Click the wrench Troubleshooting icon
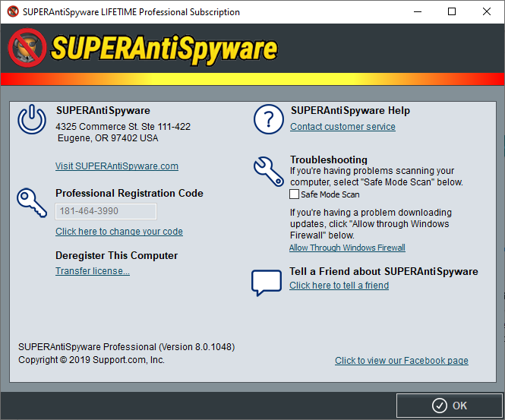The width and height of the screenshot is (505, 420). (269, 172)
